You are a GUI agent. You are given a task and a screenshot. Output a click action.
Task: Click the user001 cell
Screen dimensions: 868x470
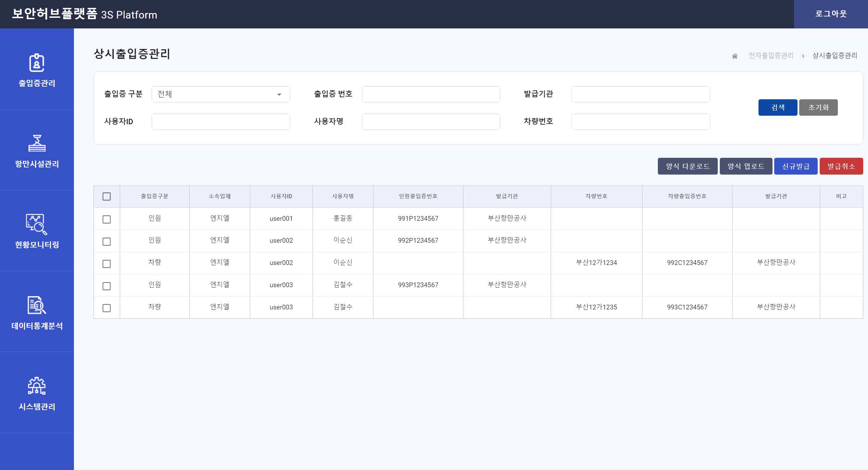point(281,219)
